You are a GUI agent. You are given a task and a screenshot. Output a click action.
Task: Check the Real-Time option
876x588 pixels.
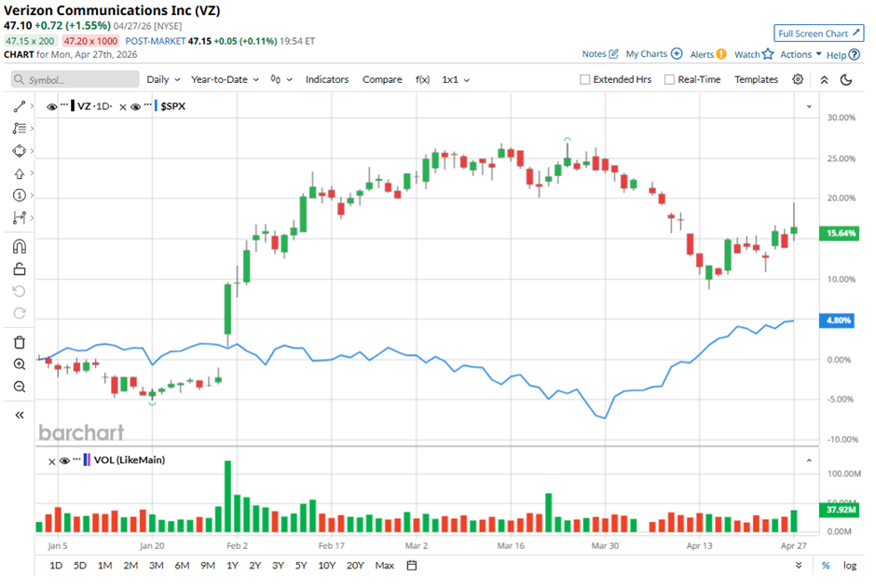pyautogui.click(x=669, y=80)
